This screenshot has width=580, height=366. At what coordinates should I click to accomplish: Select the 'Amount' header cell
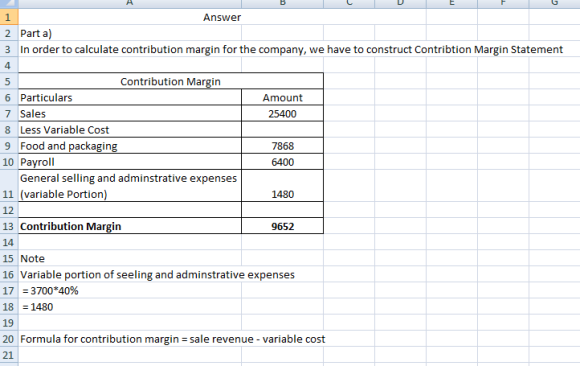pos(282,98)
